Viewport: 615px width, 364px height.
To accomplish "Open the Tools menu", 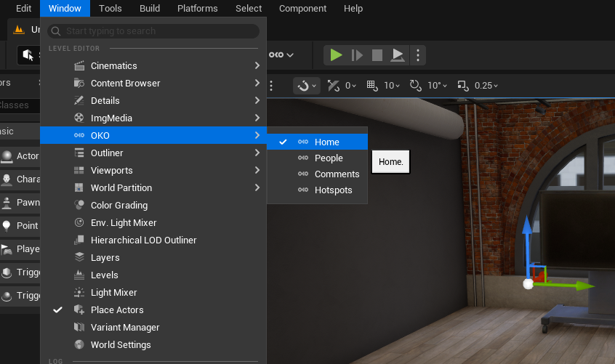I will 110,8.
